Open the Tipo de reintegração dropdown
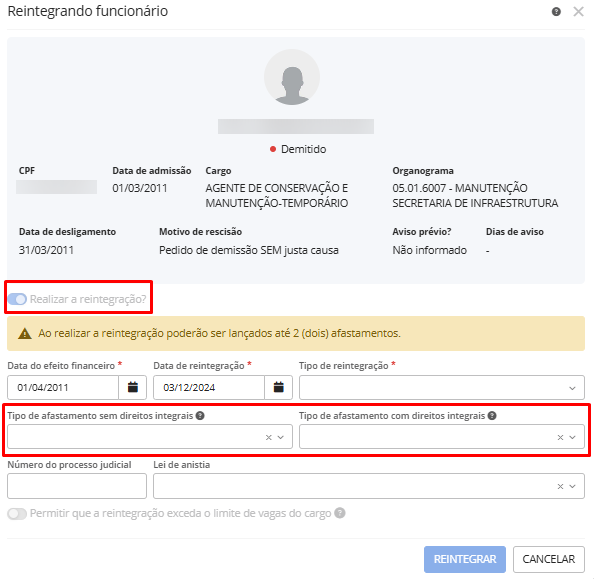 [442, 387]
